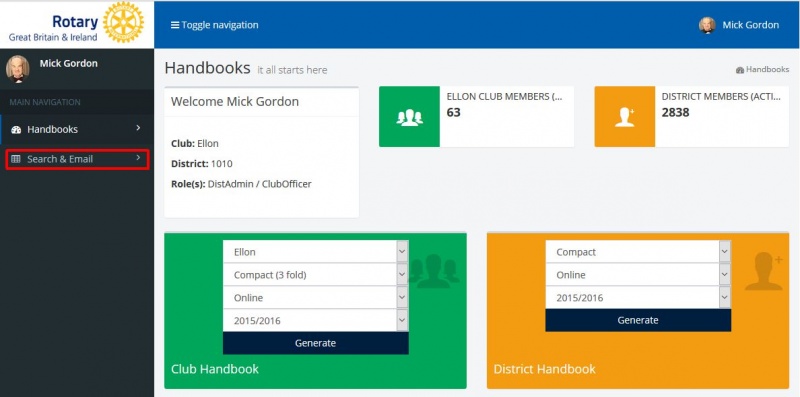Click the Toggle navigation text

220,25
